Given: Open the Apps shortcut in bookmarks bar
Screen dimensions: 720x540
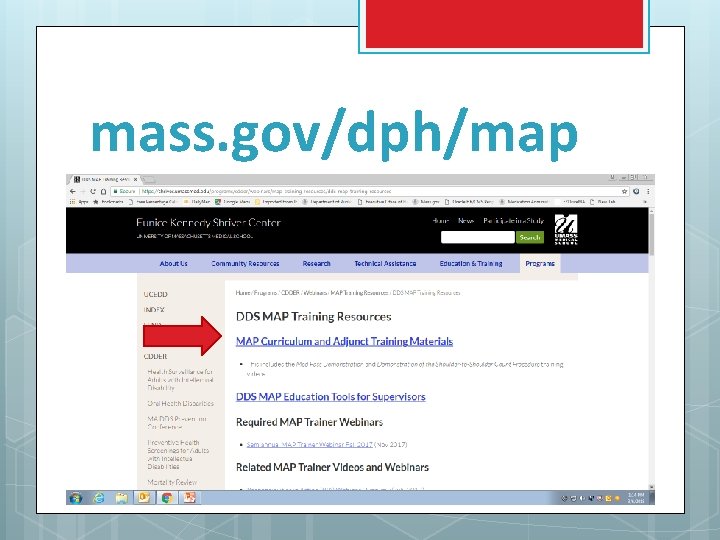Looking at the screenshot, I should point(79,202).
